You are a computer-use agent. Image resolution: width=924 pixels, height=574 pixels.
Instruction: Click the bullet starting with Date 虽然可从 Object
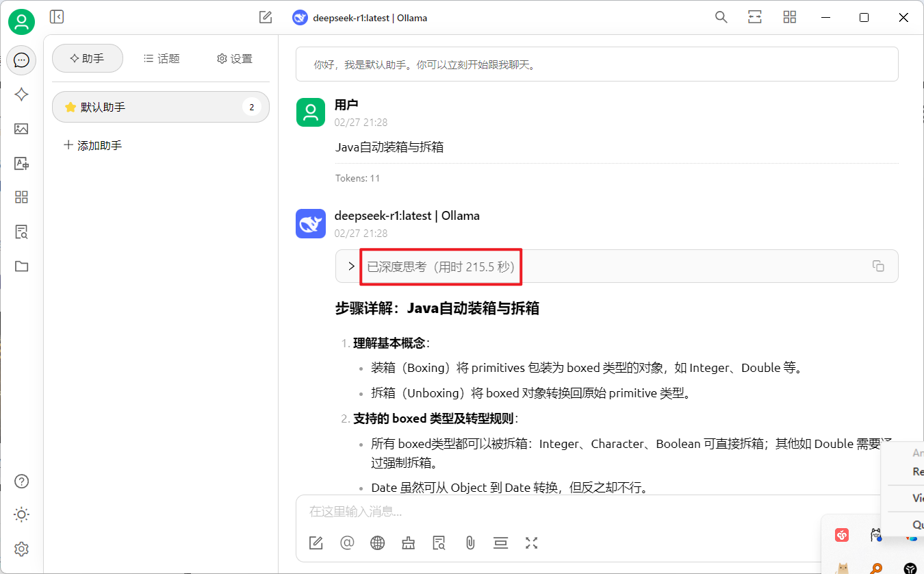coord(509,488)
